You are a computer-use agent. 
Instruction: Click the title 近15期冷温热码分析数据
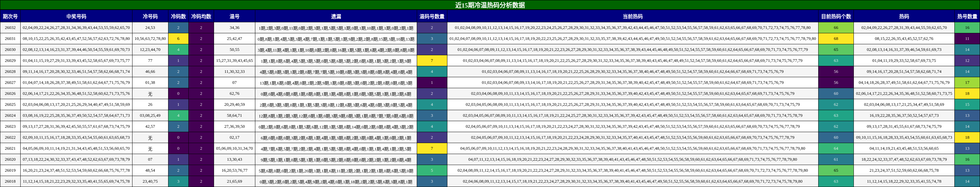pos(490,5)
